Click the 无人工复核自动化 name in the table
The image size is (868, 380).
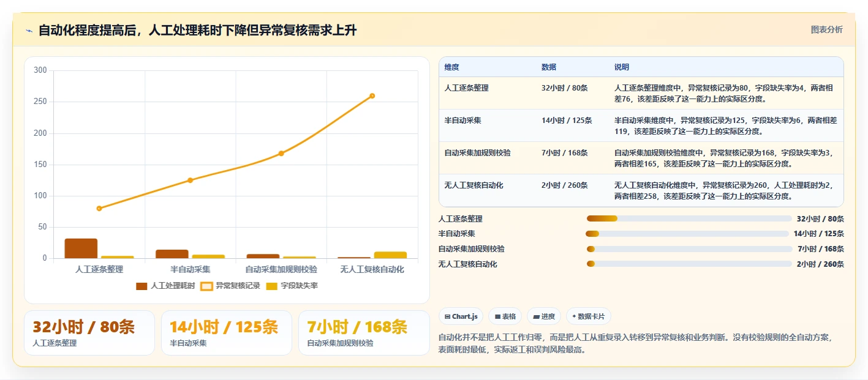point(474,185)
